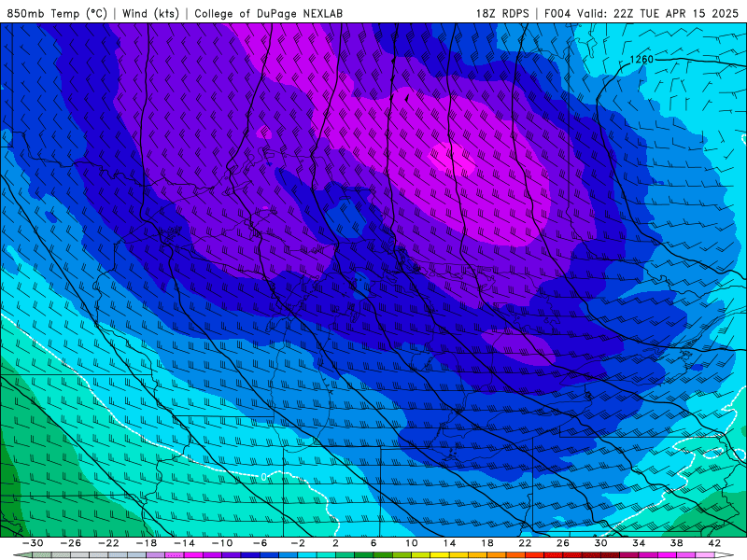
Task: Click the "-22" legend value
Action: point(108,543)
